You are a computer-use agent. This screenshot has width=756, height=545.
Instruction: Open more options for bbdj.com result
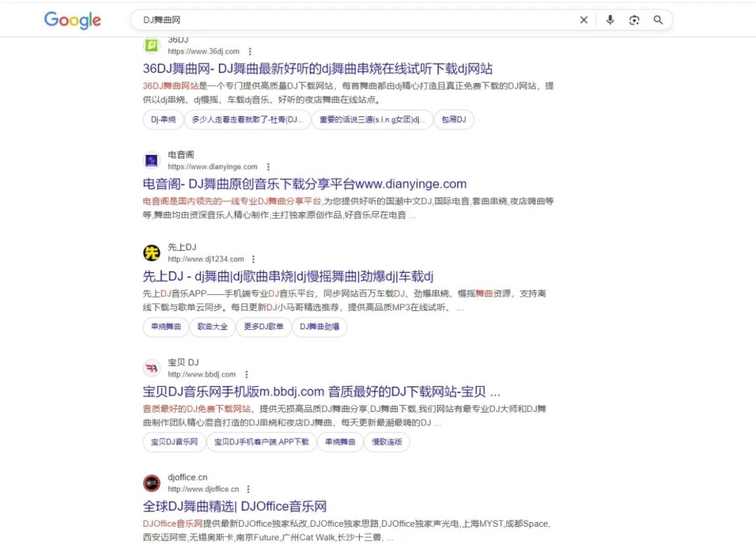(246, 374)
